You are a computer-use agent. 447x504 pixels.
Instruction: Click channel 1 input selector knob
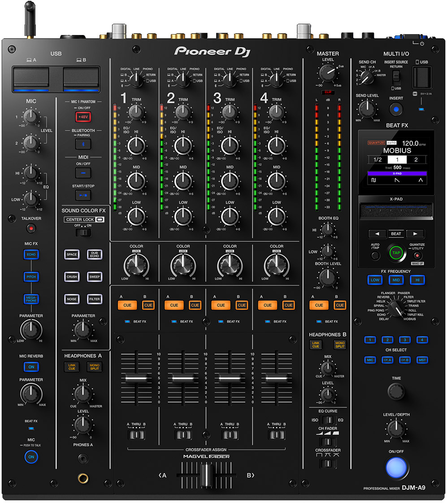point(136,79)
